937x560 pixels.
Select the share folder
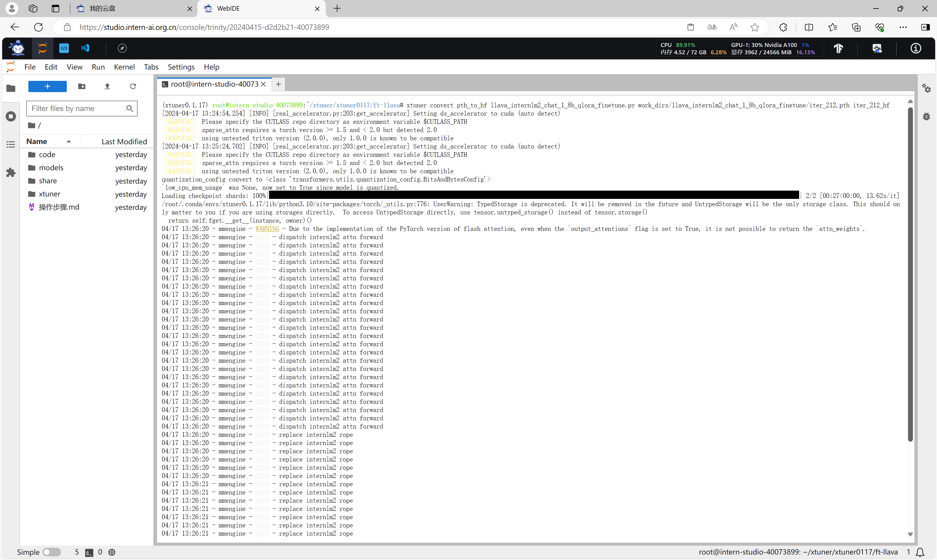[87, 181]
